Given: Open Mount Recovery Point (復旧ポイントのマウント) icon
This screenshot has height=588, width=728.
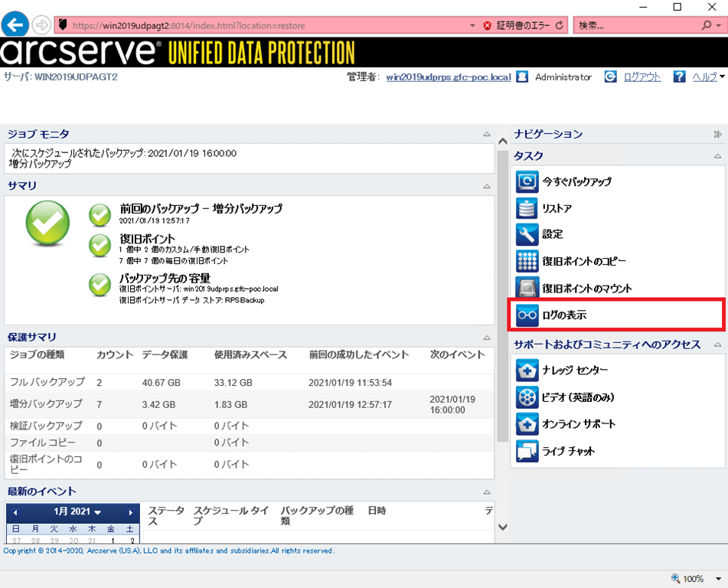Looking at the screenshot, I should click(527, 288).
